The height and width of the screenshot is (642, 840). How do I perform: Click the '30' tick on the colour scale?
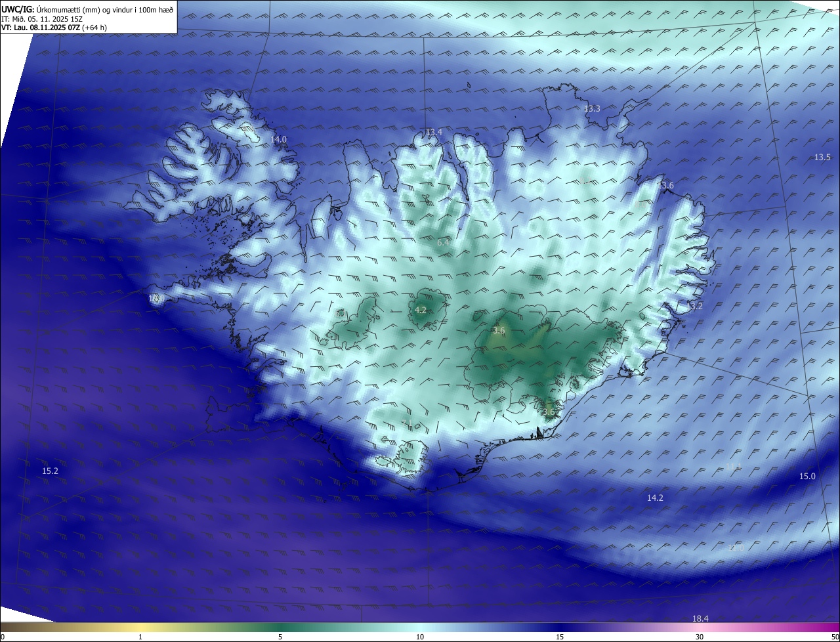click(700, 637)
